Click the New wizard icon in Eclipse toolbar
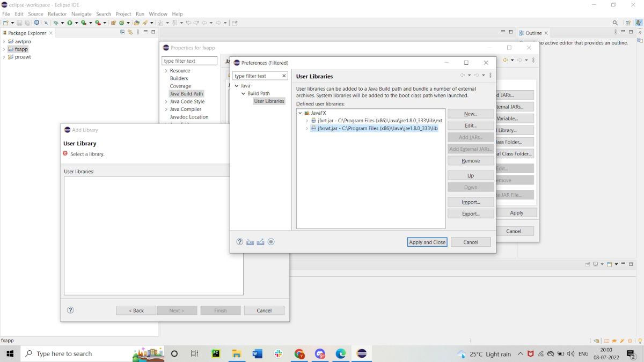Screen dimensions: 644x362 [x=5, y=23]
